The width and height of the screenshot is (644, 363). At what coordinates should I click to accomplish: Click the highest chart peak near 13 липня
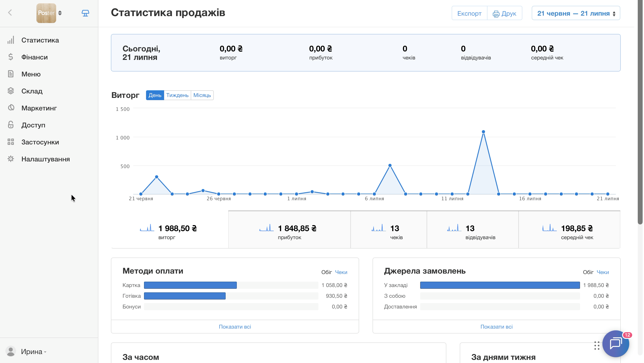(x=483, y=132)
